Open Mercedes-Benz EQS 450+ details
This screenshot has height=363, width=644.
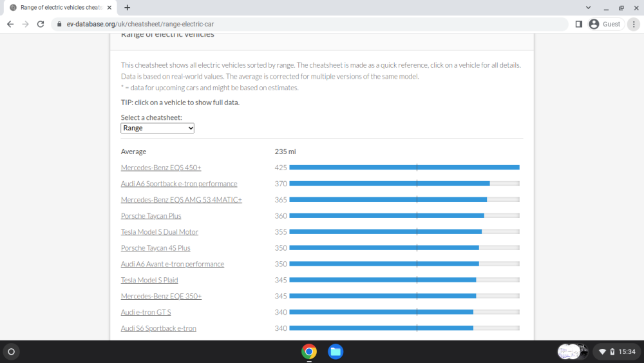161,168
